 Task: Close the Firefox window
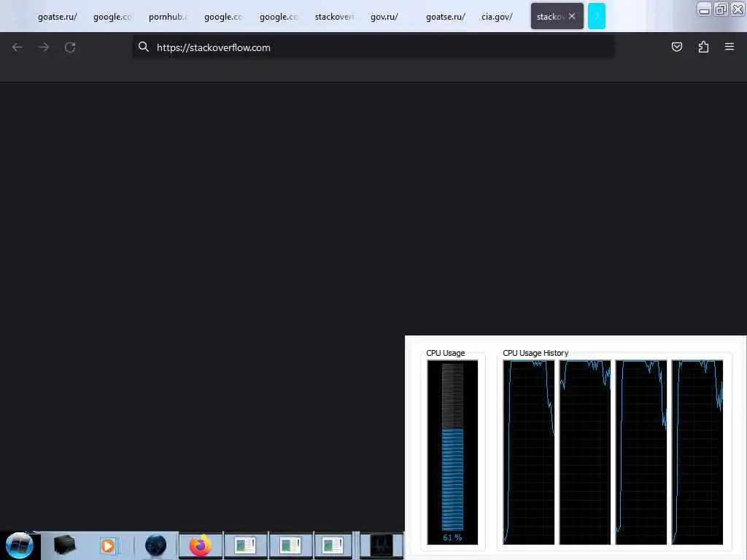tap(738, 9)
